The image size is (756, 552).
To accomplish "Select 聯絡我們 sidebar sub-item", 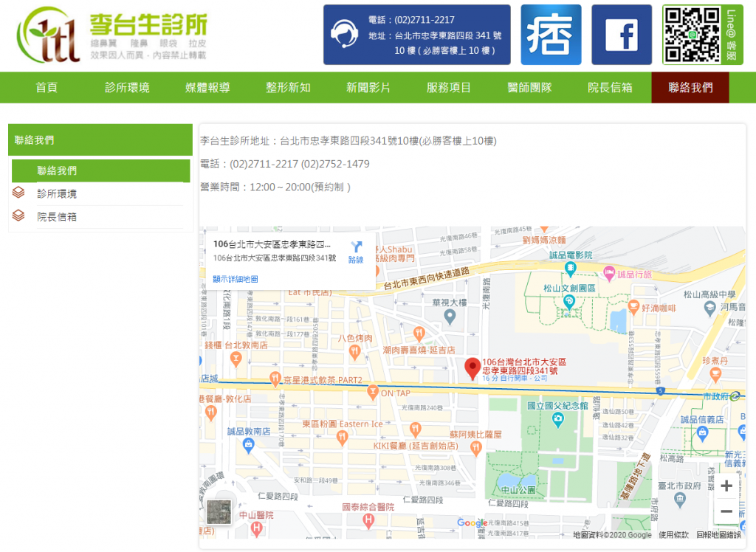I will 100,170.
